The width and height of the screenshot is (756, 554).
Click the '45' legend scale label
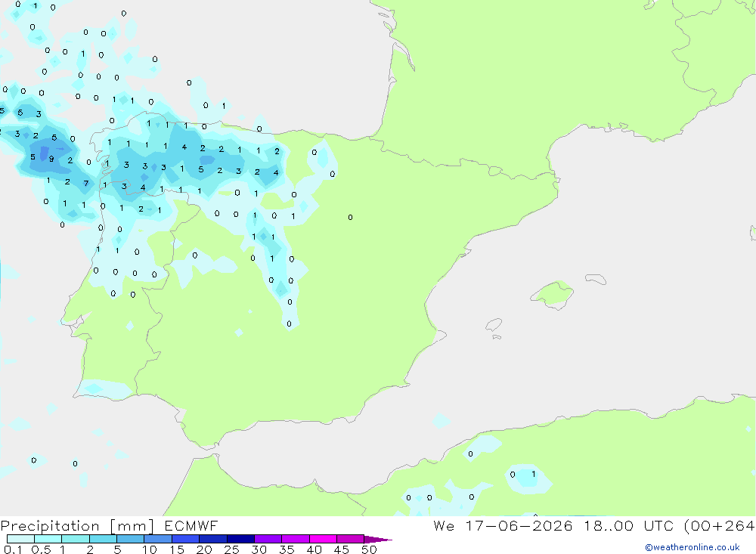[342, 549]
